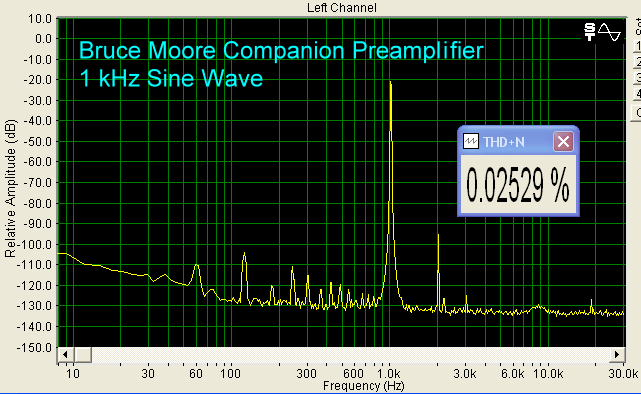Viewport: 641px width, 394px height.
Task: Click the 0.0 amplitude tick label
Action: pos(44,39)
